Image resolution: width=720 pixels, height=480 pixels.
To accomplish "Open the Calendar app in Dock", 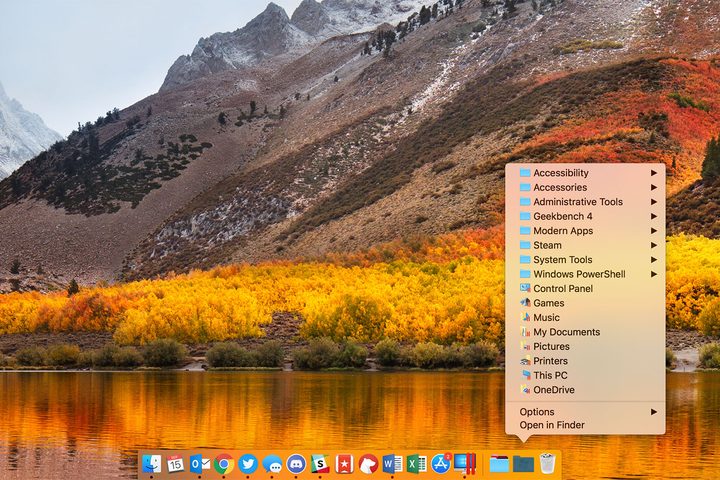I will pos(175,464).
